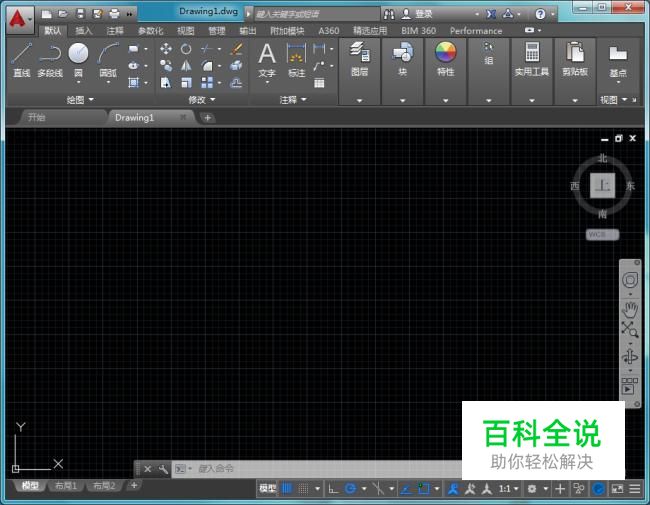Open the Layers (图层) panel icon
Image resolution: width=650 pixels, height=505 pixels.
coord(359,54)
